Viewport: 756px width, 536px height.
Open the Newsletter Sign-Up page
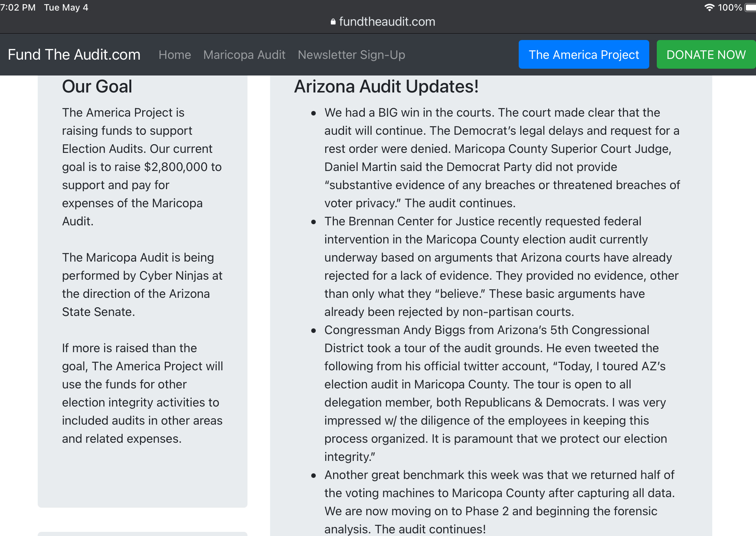tap(351, 55)
